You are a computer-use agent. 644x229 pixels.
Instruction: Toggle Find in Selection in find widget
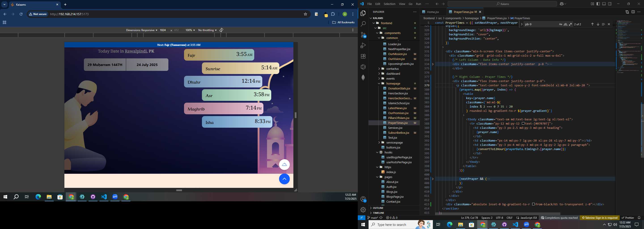603,24
